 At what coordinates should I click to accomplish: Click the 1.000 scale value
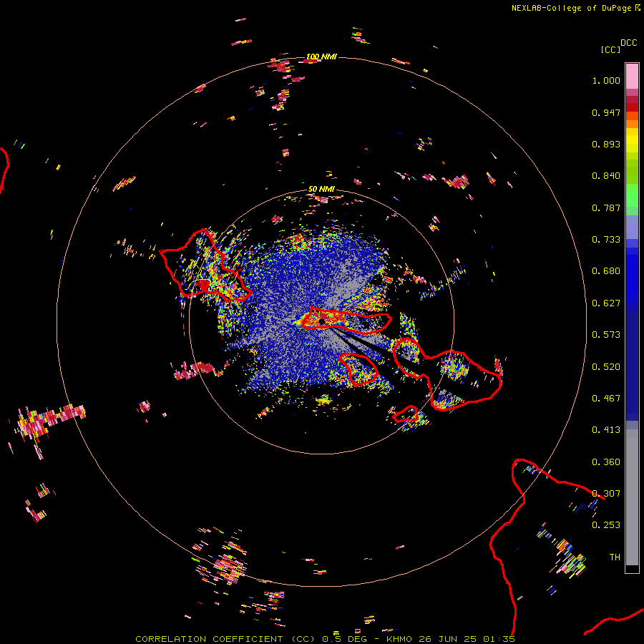tap(606, 80)
